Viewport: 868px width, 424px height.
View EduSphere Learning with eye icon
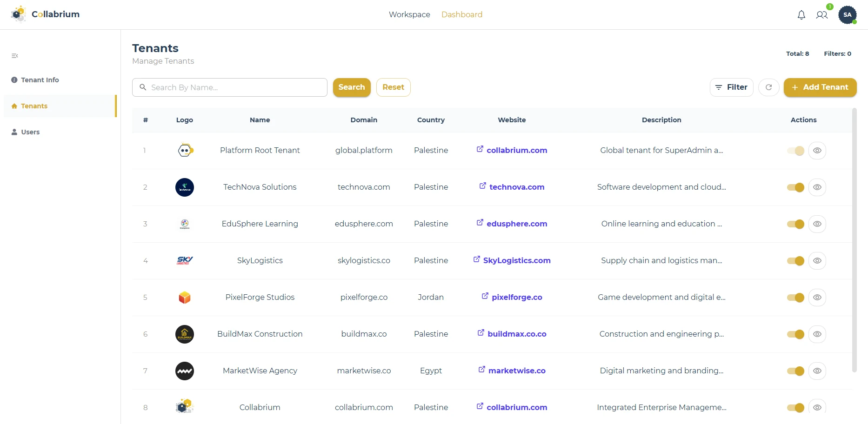(x=817, y=224)
